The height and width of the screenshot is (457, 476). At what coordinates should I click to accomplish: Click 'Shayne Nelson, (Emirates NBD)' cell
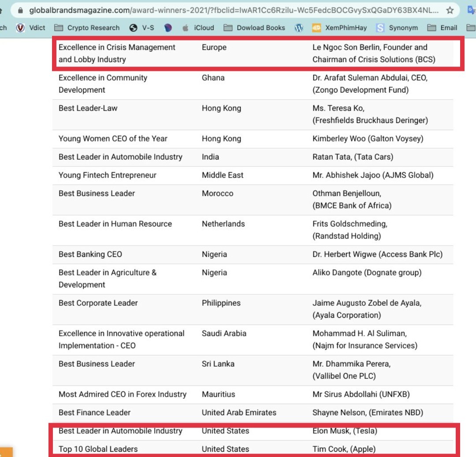[x=368, y=412]
